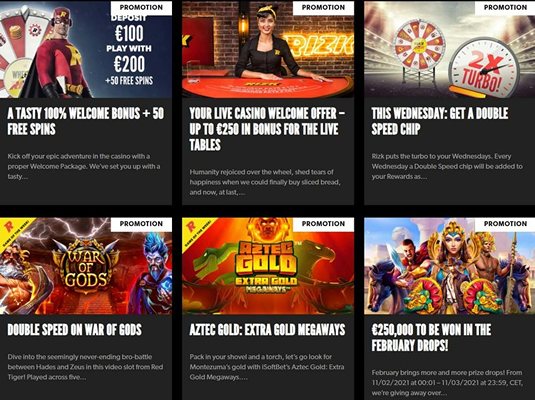Click the Promotion tag on Aztec Gold card
Image resolution: width=535 pixels, height=400 pixels.
tap(323, 224)
